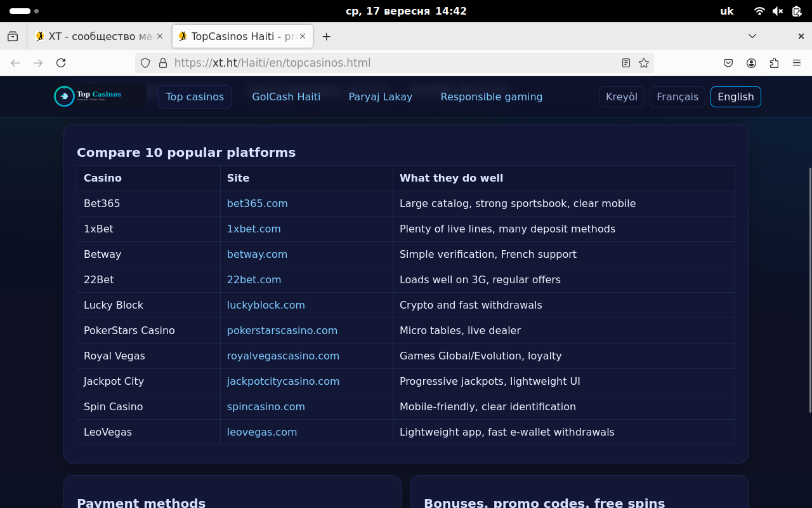The width and height of the screenshot is (812, 508).
Task: Open the bet365.com link
Action: pyautogui.click(x=257, y=203)
